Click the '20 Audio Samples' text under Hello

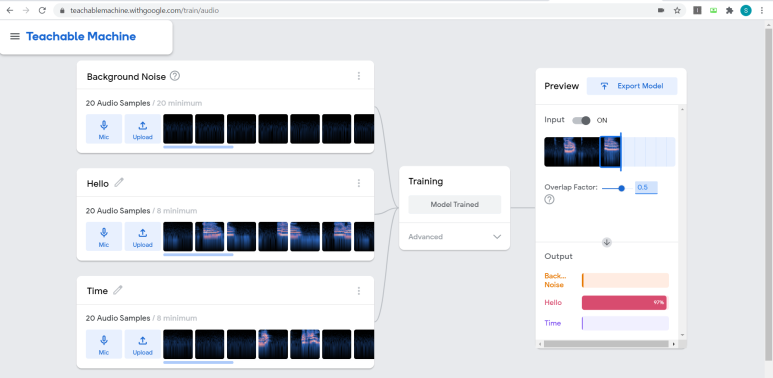tap(118, 211)
